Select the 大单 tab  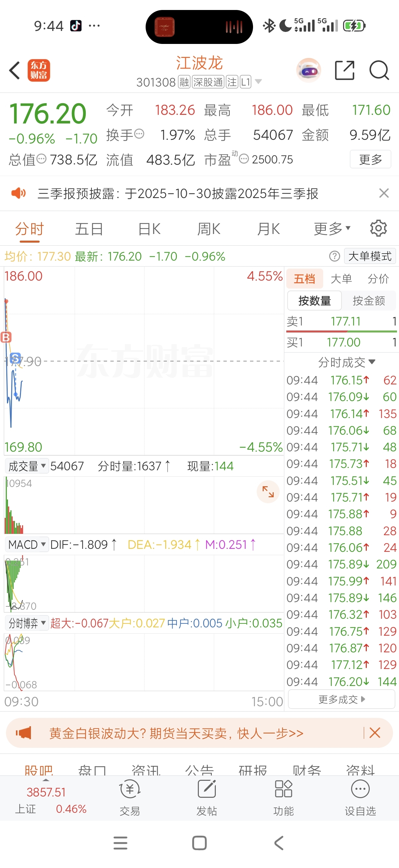(341, 279)
